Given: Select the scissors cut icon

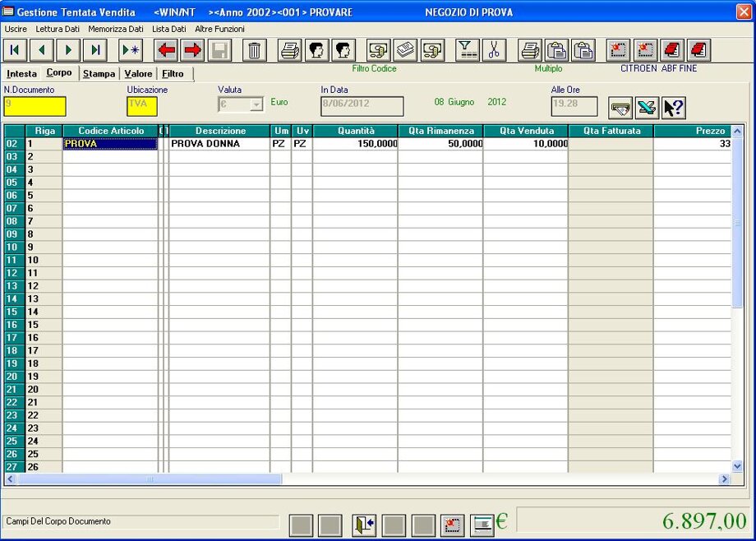Looking at the screenshot, I should point(494,50).
